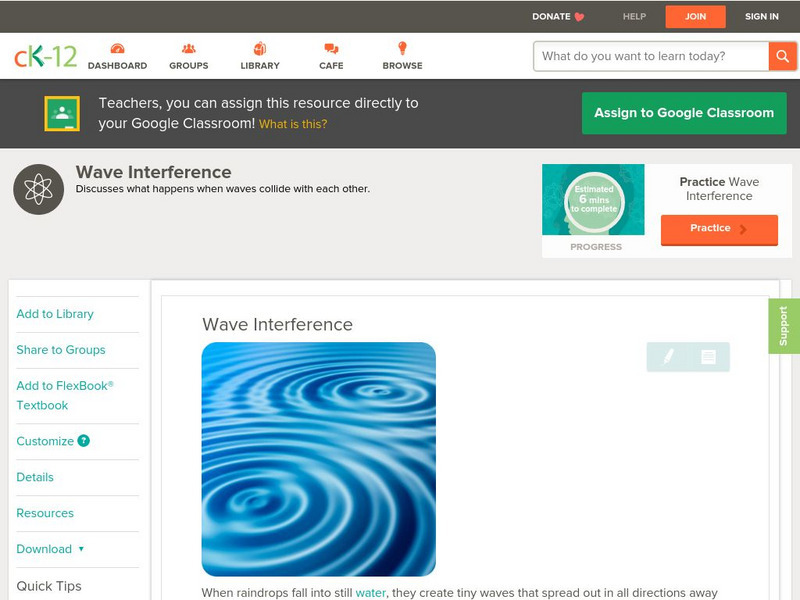Open the Browse lightbulb icon
This screenshot has width=800, height=600.
(x=401, y=47)
